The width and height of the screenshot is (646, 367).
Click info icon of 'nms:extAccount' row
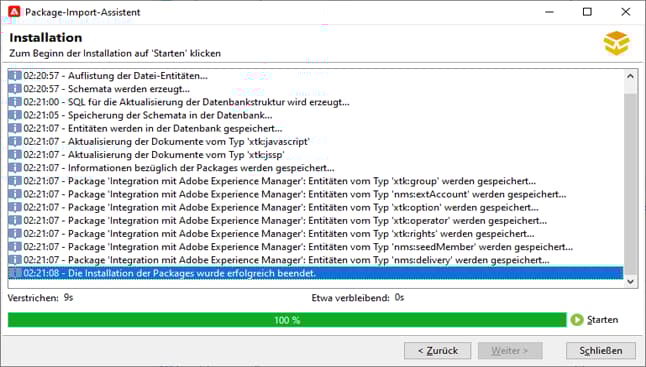pyautogui.click(x=15, y=194)
